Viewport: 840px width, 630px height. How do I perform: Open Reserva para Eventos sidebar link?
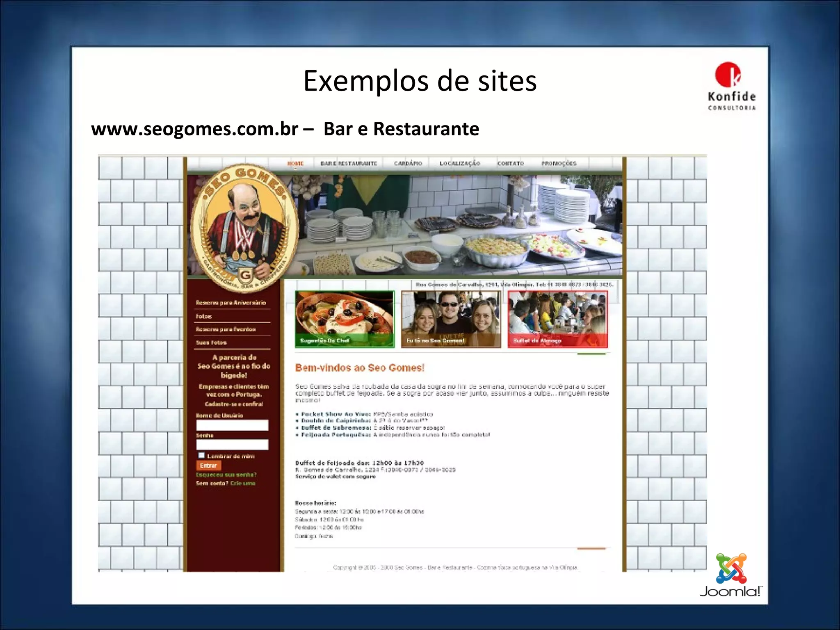226,329
